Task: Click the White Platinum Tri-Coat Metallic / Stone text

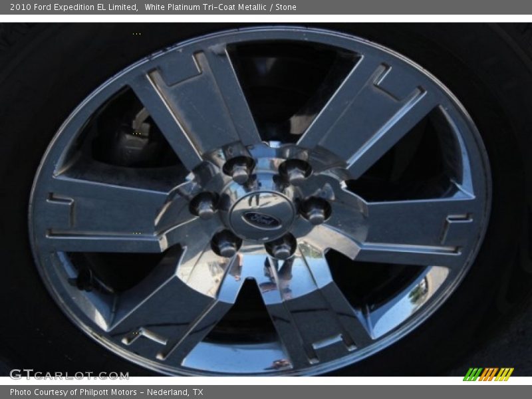Action: 221,7
